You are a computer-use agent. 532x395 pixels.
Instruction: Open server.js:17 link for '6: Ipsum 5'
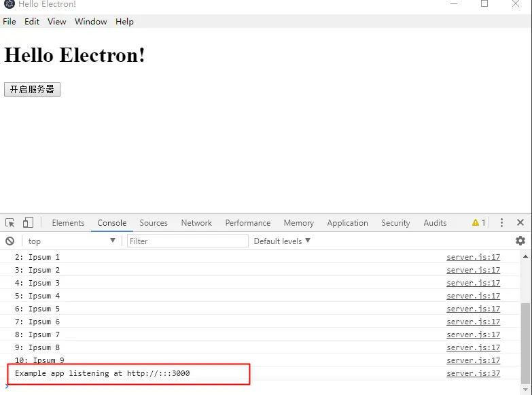pos(474,309)
